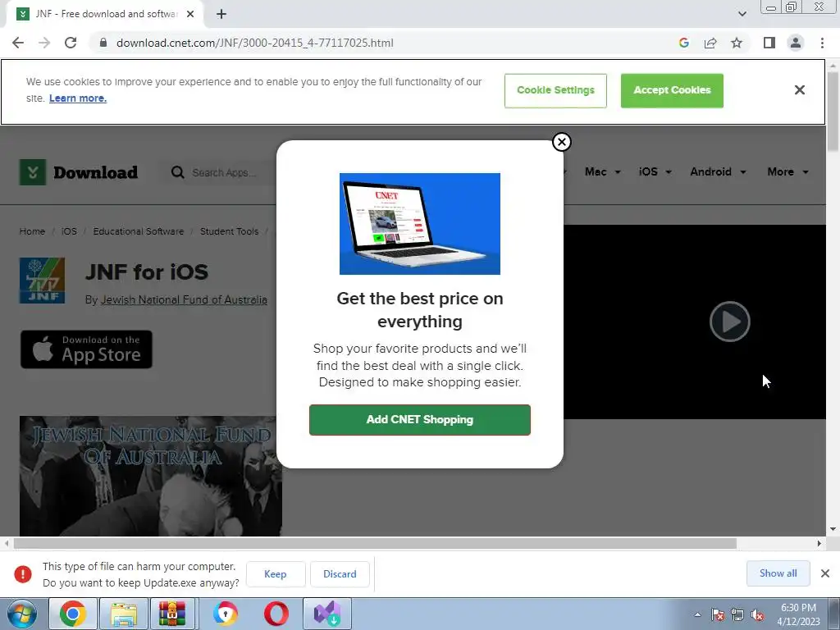The image size is (840, 630).
Task: Click the network tray icon
Action: [737, 615]
